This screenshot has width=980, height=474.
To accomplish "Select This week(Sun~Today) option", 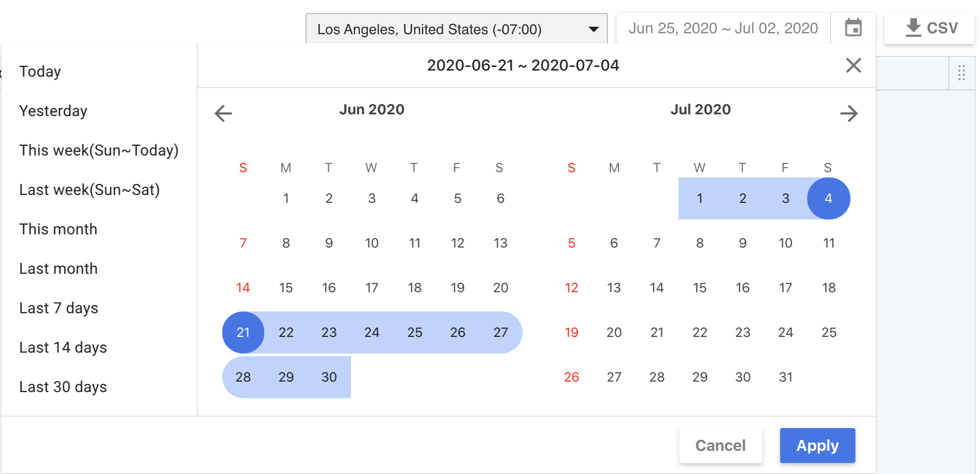I will (99, 150).
